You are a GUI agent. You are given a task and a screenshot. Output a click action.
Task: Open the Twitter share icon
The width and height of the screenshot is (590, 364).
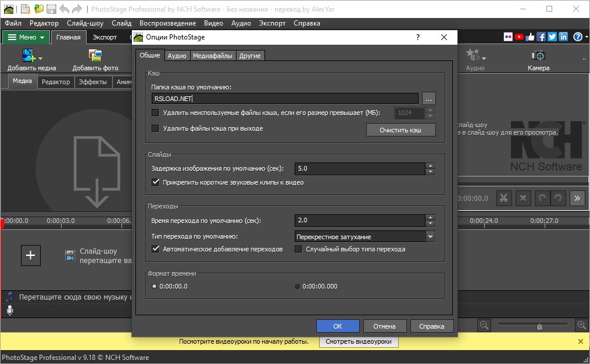[552, 37]
